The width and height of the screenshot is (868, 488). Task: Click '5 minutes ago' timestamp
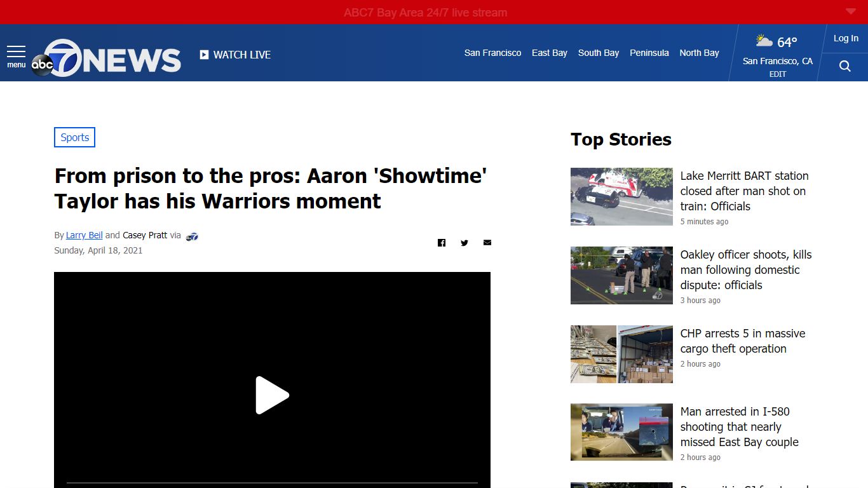tap(704, 222)
